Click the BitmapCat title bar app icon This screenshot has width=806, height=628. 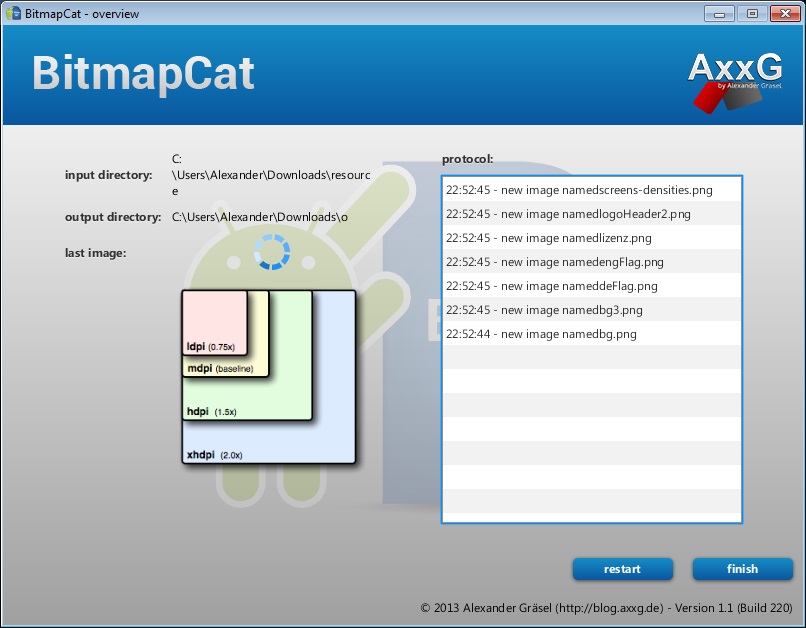coord(13,14)
